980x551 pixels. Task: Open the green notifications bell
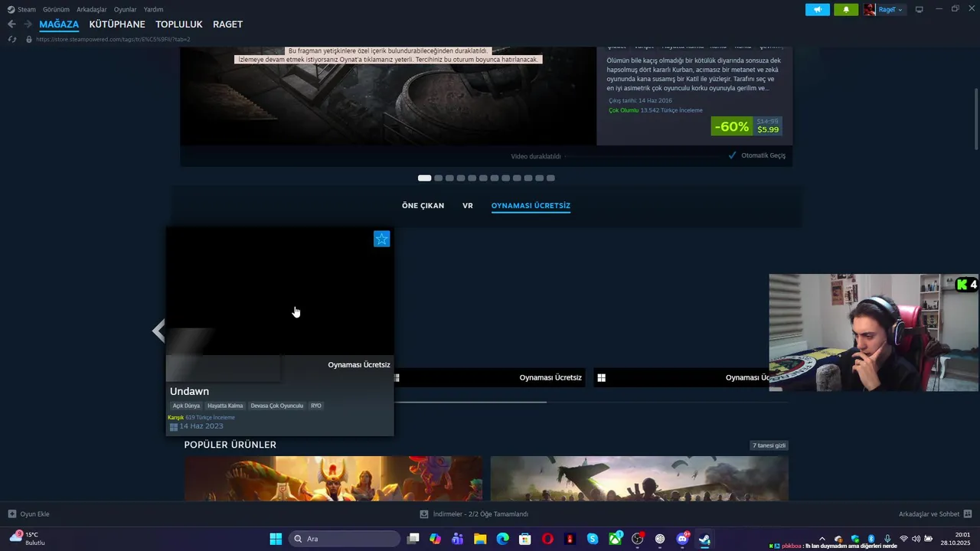pos(846,10)
